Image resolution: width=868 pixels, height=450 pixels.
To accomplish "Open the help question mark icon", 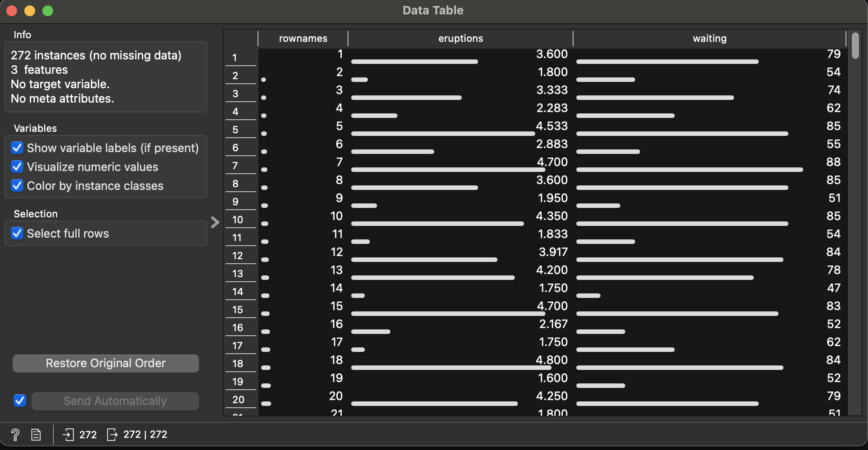I will [15, 435].
